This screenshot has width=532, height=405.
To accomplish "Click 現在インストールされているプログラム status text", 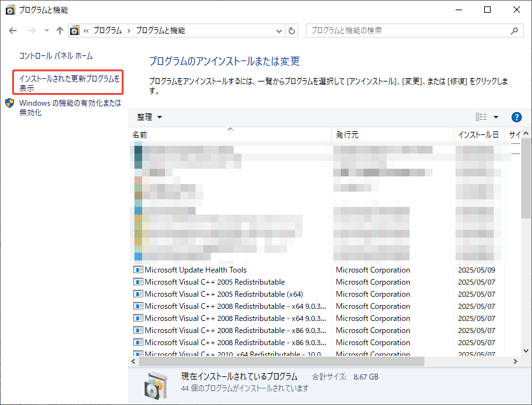I will pyautogui.click(x=239, y=376).
